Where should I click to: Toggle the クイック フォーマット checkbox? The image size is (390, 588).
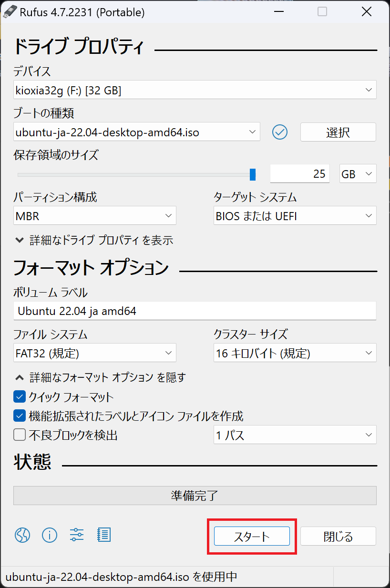(x=20, y=396)
